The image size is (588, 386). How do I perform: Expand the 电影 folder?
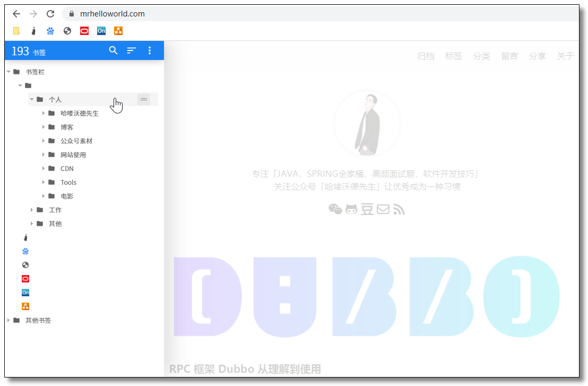point(43,196)
